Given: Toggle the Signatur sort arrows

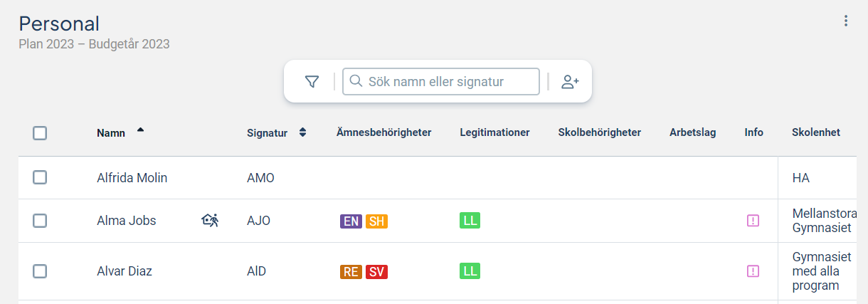Looking at the screenshot, I should pos(302,132).
